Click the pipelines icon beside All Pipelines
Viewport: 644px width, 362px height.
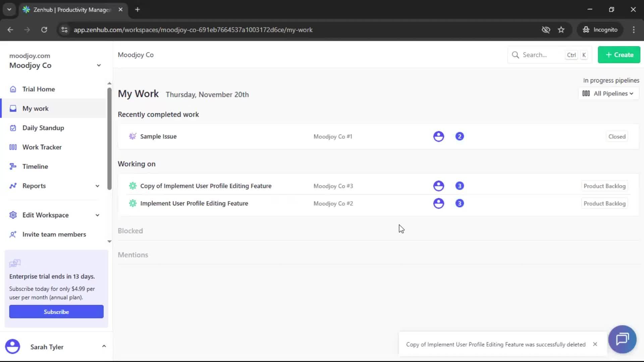pyautogui.click(x=586, y=93)
